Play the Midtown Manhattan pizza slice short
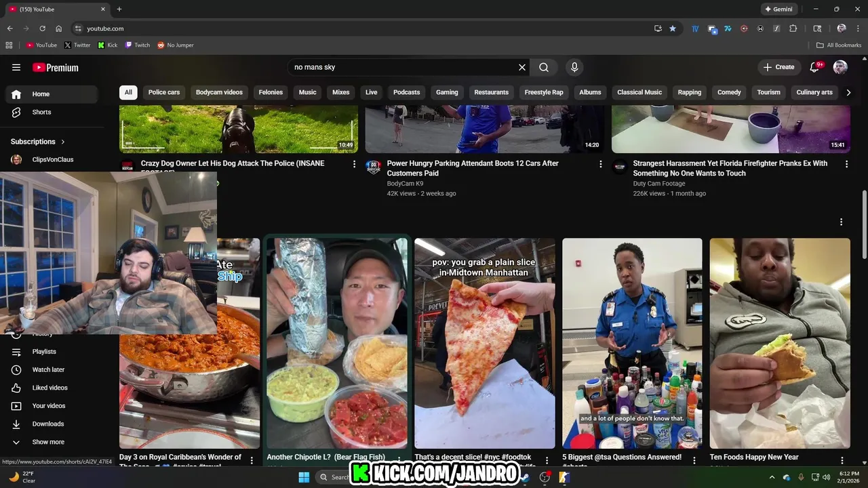The height and width of the screenshot is (488, 868). 485,343
